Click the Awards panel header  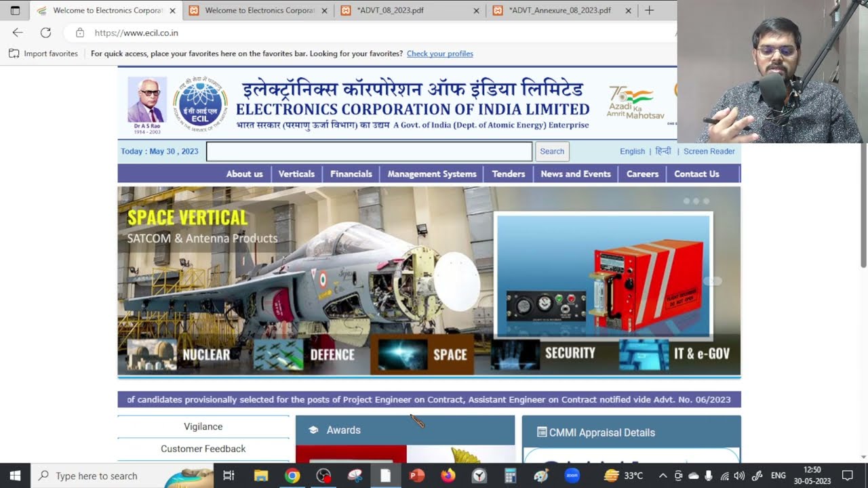[x=405, y=430]
